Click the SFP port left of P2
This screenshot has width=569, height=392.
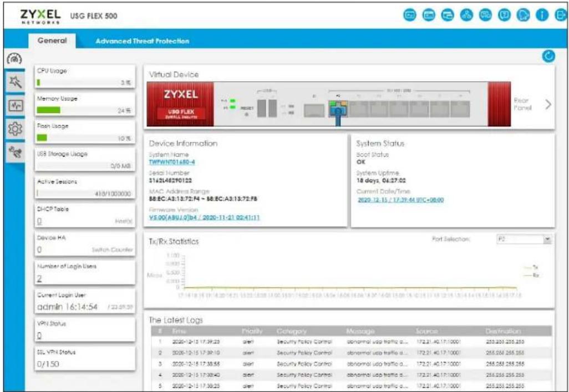click(314, 110)
